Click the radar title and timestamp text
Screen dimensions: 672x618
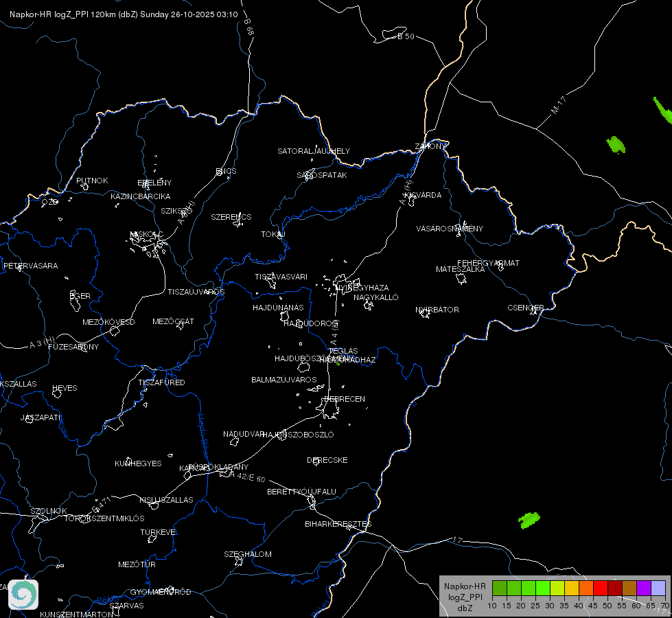[x=124, y=14]
